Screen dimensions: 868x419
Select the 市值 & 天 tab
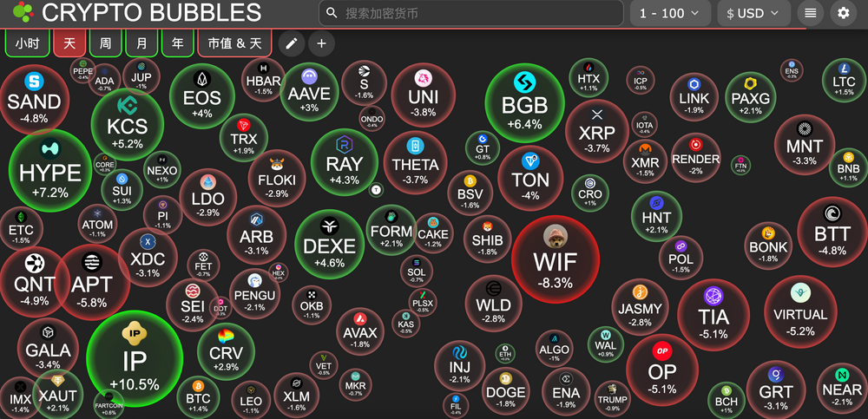click(x=234, y=43)
